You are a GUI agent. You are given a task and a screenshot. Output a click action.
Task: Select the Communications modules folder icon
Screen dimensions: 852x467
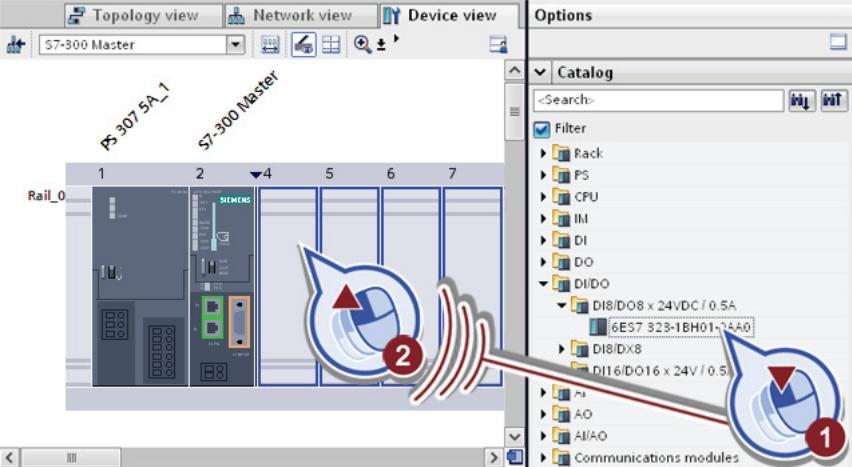(561, 457)
